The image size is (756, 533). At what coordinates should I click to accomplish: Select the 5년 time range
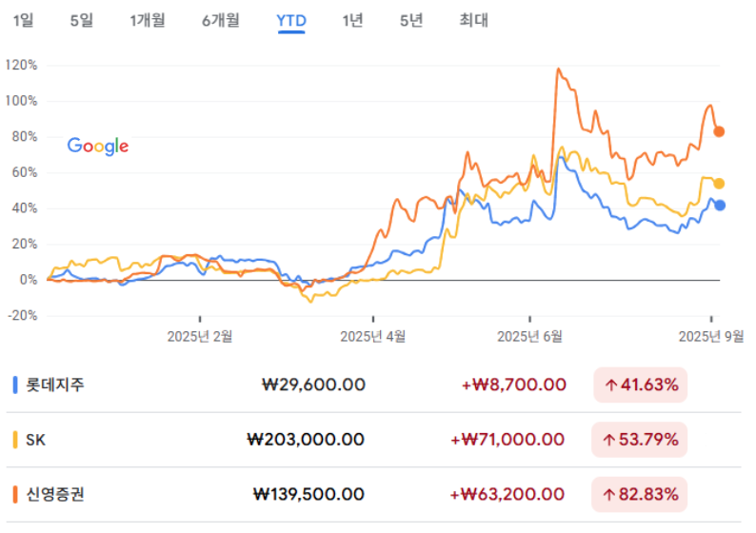pyautogui.click(x=411, y=20)
